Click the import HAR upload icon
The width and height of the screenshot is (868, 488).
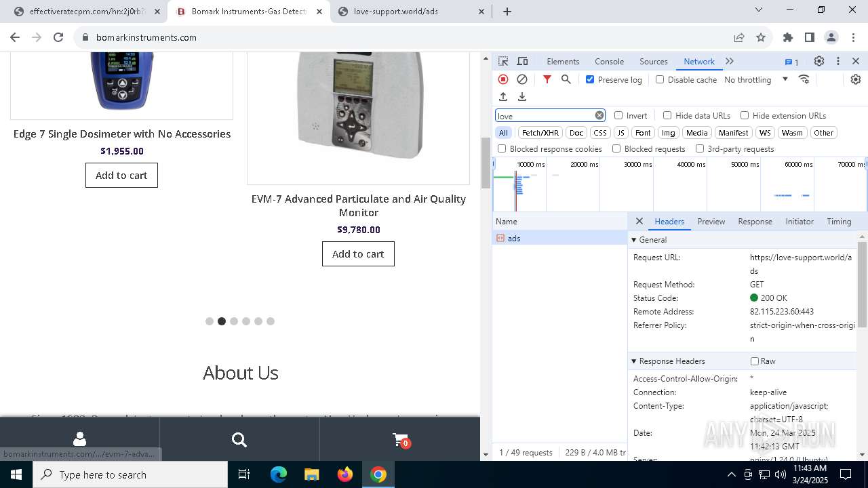(x=503, y=97)
